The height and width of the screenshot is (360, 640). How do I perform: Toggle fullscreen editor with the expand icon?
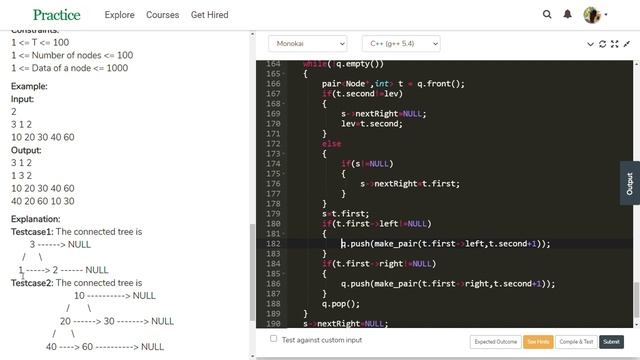615,44
